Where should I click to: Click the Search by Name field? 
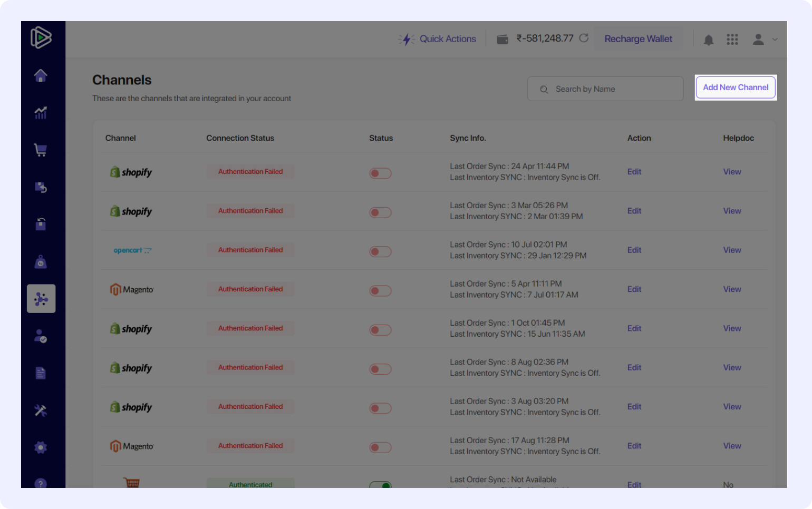pyautogui.click(x=606, y=89)
